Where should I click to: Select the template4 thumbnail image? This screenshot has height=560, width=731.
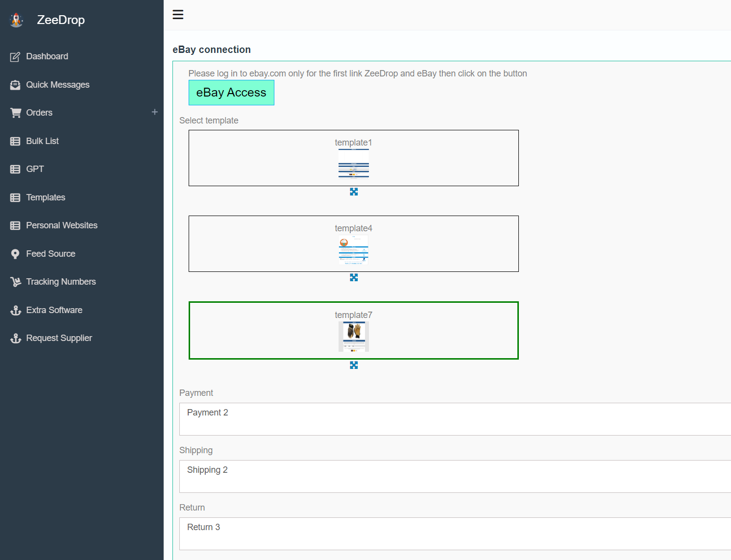354,250
